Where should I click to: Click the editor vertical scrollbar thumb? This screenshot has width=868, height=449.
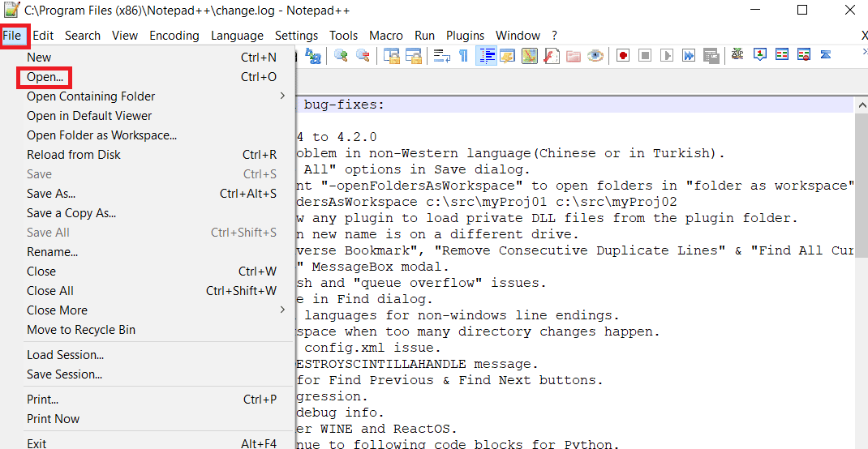862,186
